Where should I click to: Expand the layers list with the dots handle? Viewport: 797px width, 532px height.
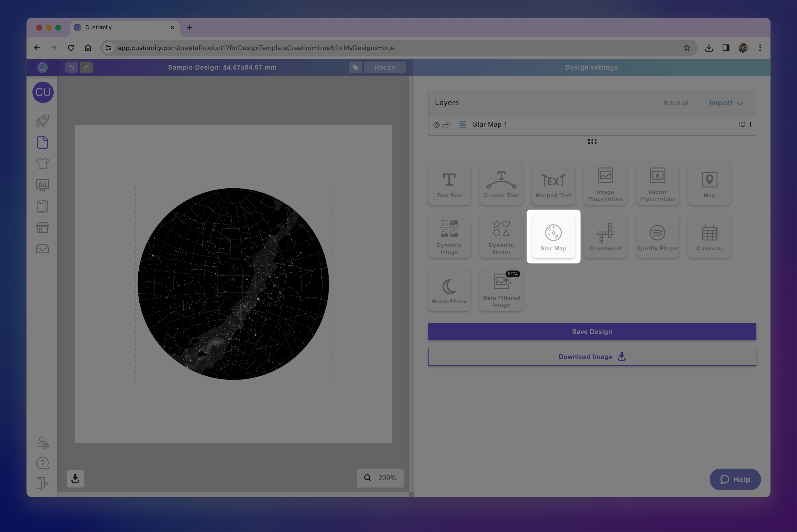(592, 142)
